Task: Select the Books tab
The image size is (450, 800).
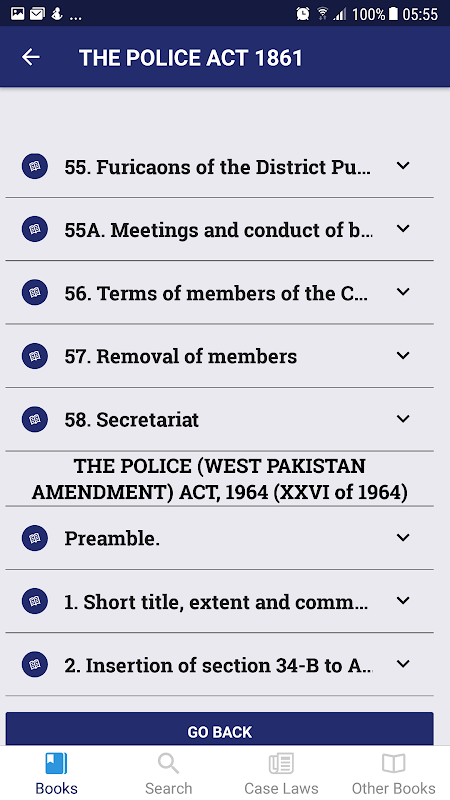Action: click(56, 774)
